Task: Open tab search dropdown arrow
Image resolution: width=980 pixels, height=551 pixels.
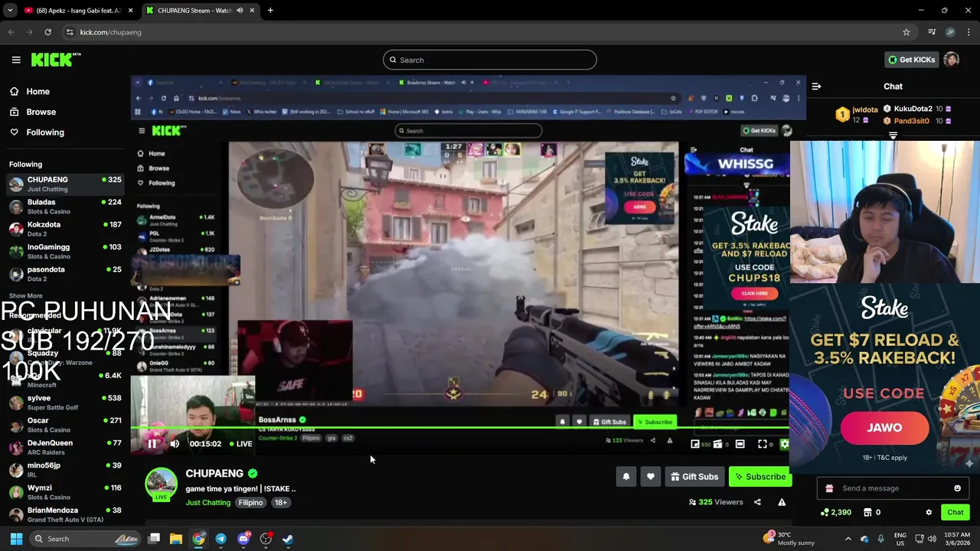Action: pyautogui.click(x=10, y=11)
